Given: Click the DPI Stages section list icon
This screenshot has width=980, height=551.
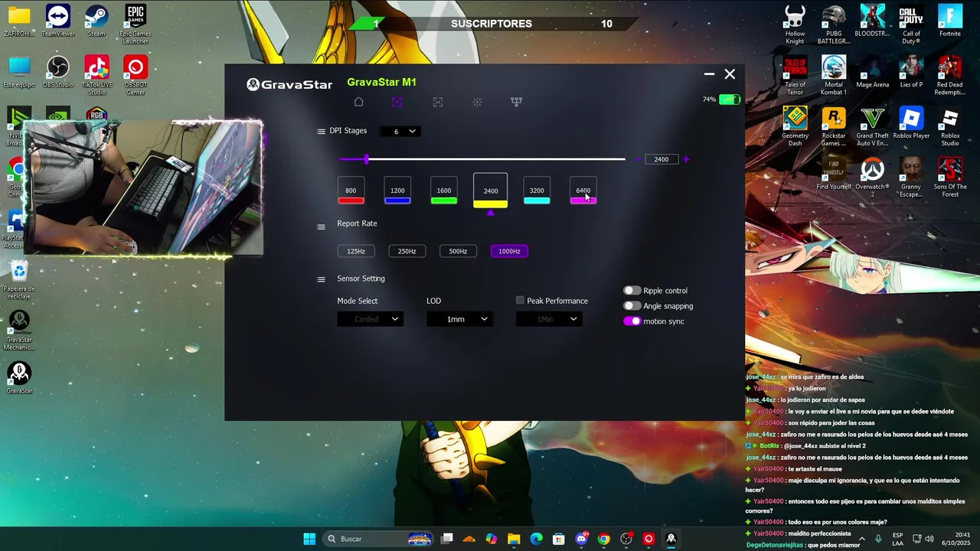Looking at the screenshot, I should click(321, 132).
